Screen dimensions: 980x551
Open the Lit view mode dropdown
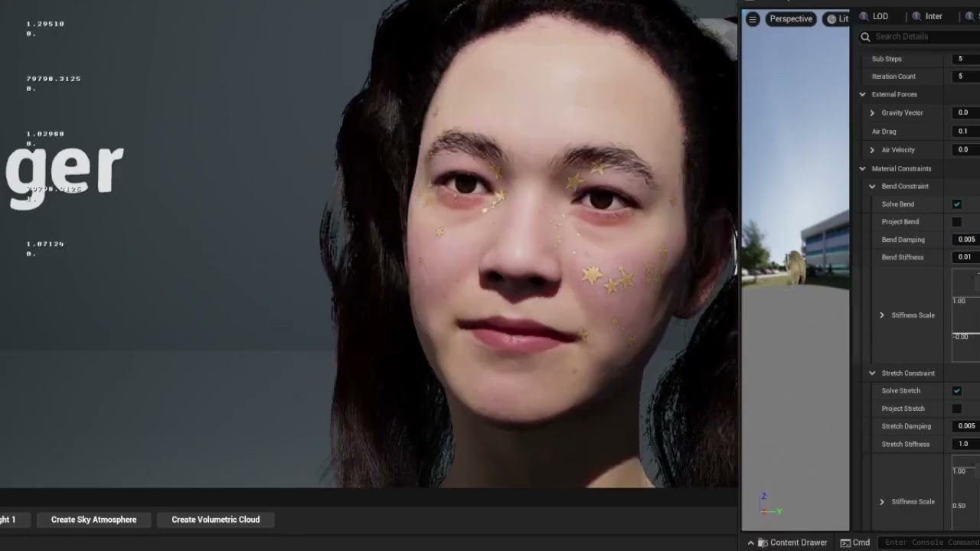838,19
